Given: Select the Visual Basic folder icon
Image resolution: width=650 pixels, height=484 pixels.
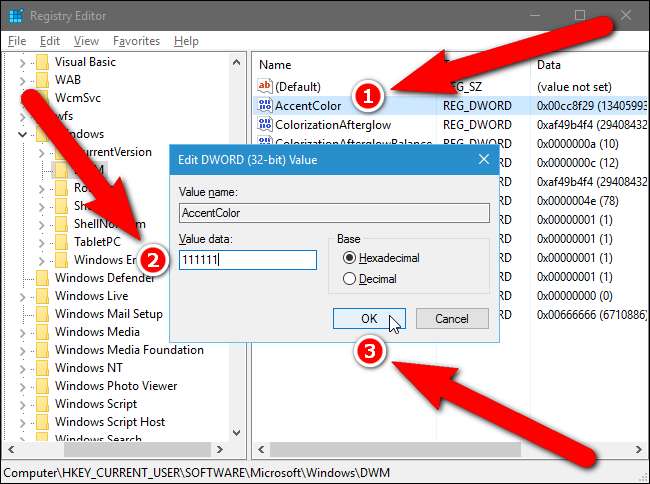Looking at the screenshot, I should [42, 62].
